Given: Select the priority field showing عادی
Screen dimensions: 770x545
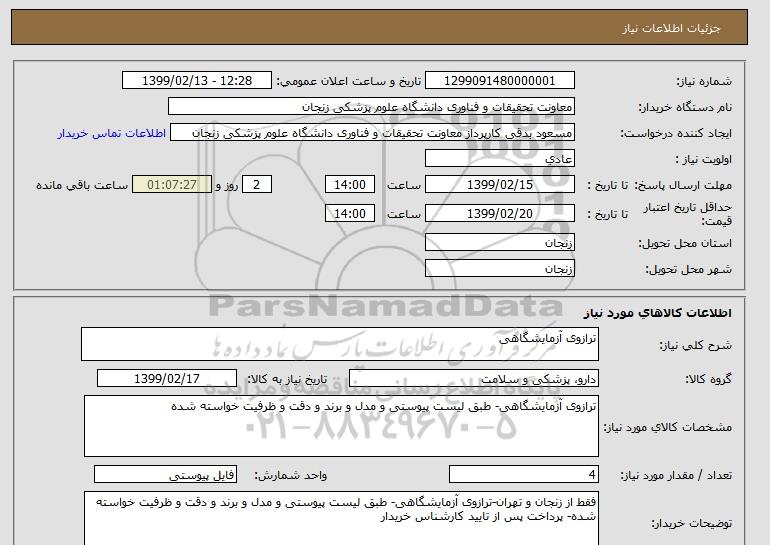Looking at the screenshot, I should 499,159.
